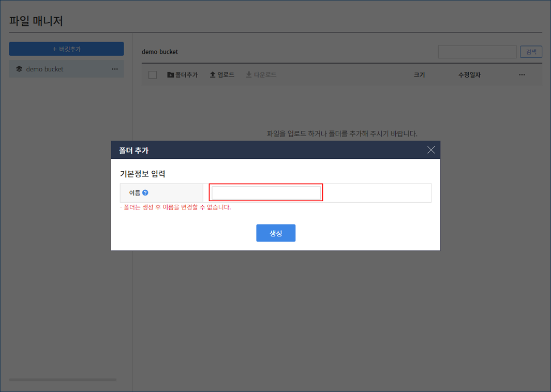551x392 pixels.
Task: Click the help icon next to 이름
Action: point(145,193)
